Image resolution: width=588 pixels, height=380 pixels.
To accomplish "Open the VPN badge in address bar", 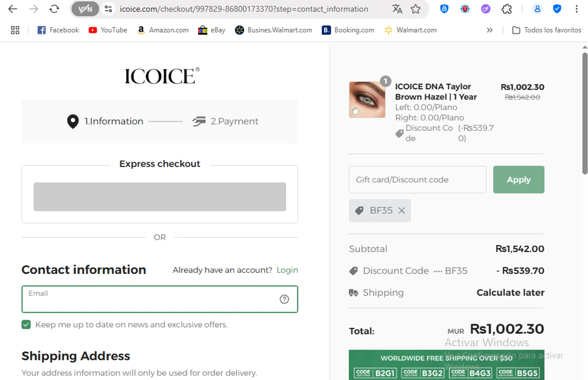I will 85,9.
